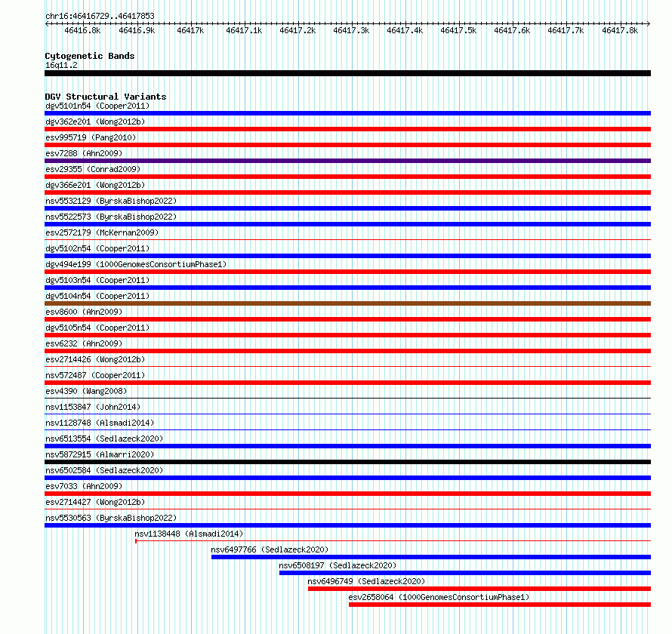Click the red bar under esv2658064

pyautogui.click(x=500, y=605)
